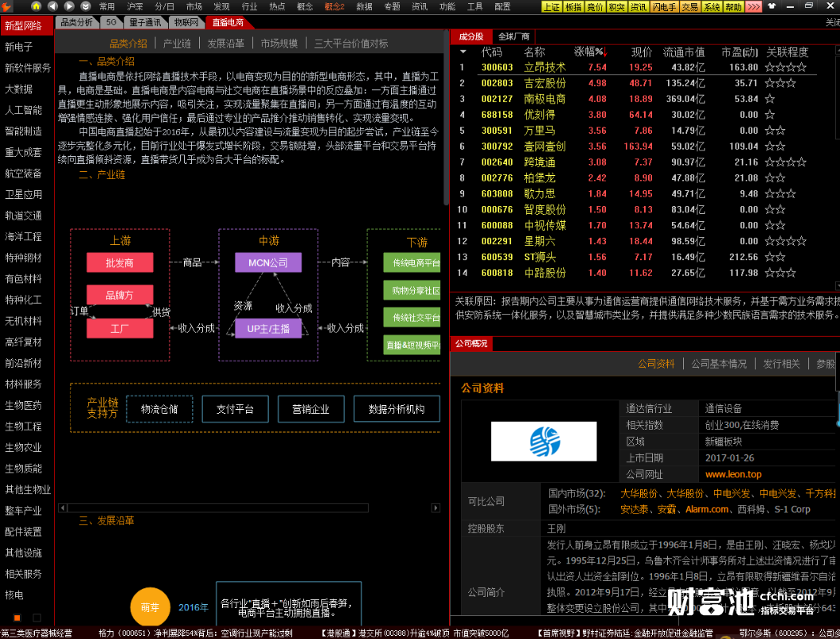Click the horizontal scrollbar right arrow

(436, 507)
